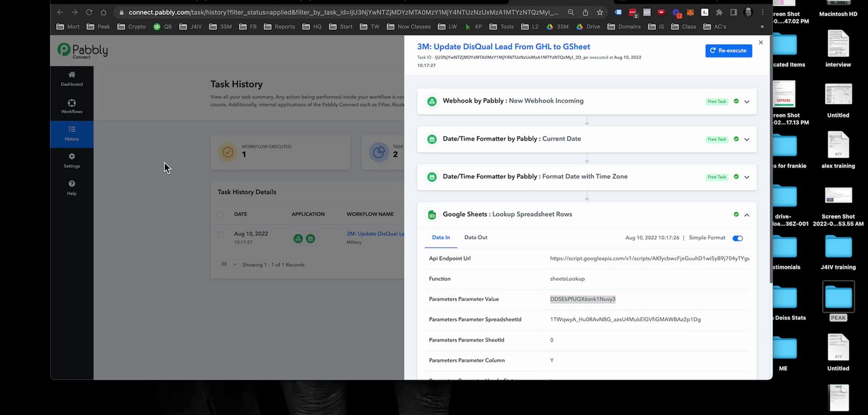The height and width of the screenshot is (415, 868).
Task: Select the Data In tab
Action: pyautogui.click(x=441, y=237)
